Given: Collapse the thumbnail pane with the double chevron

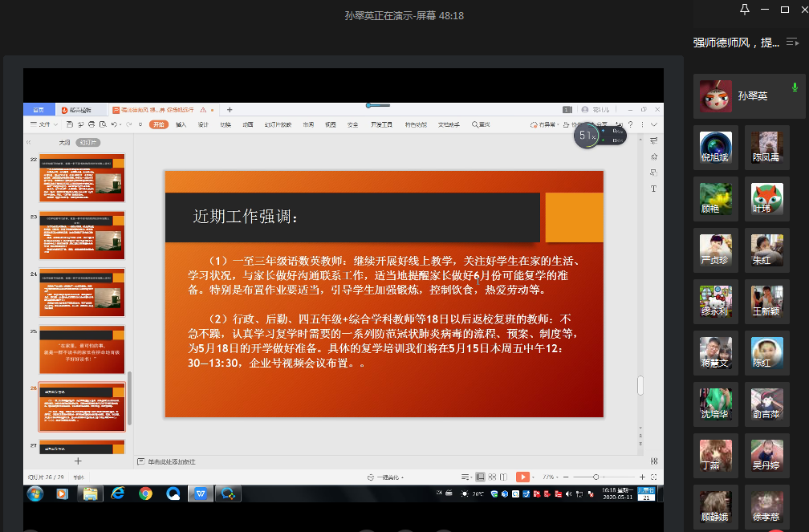Looking at the screenshot, I should click(29, 142).
